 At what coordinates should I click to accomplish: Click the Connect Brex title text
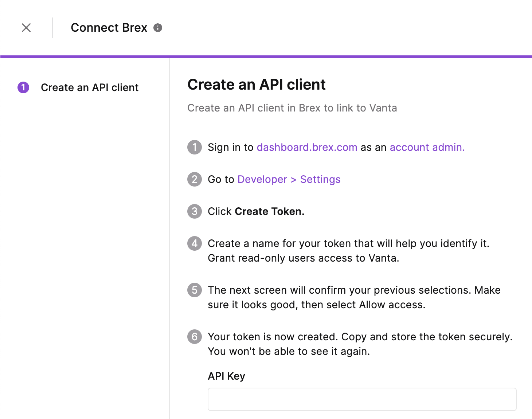[109, 28]
